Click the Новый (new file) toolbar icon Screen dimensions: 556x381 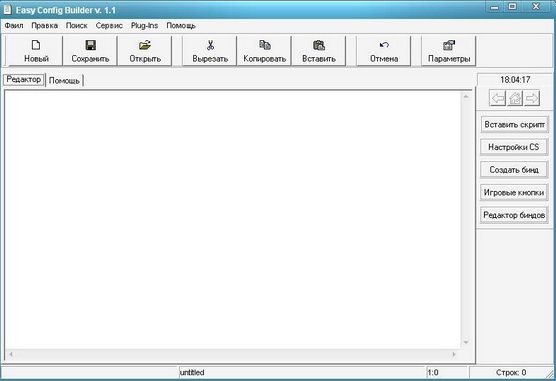pos(36,45)
